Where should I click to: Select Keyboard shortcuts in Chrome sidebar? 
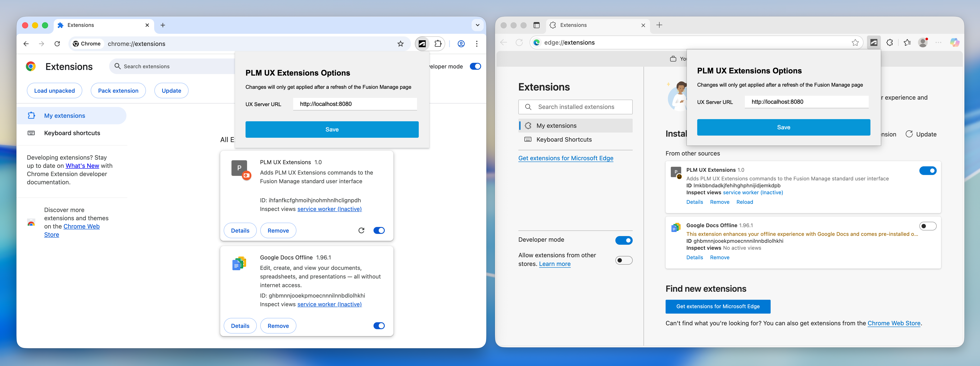click(72, 133)
